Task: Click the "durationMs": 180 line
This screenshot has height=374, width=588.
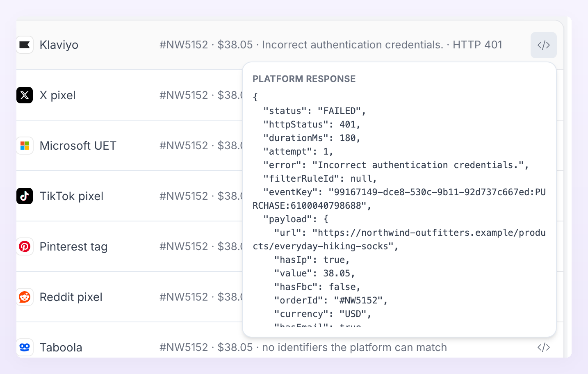Action: 312,138
